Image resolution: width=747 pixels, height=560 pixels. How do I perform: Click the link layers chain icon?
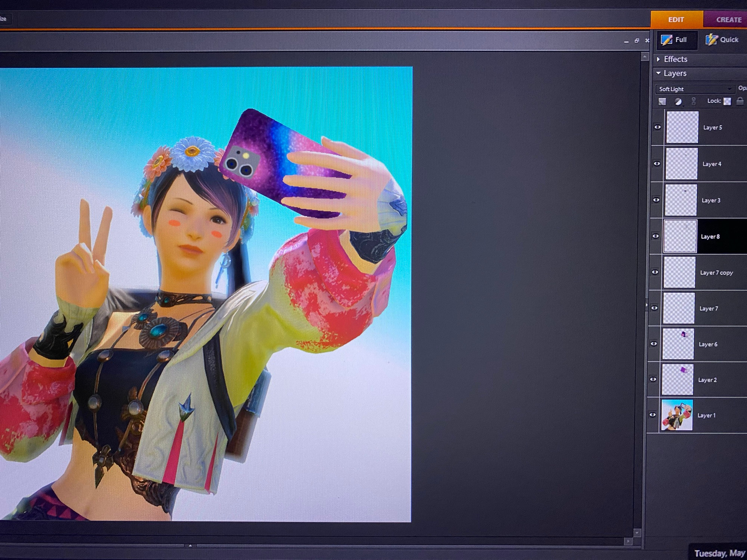click(694, 101)
